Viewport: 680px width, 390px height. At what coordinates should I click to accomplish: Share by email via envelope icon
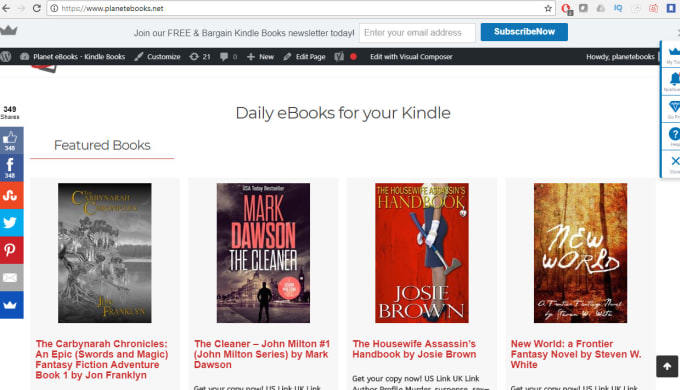pos(10,277)
